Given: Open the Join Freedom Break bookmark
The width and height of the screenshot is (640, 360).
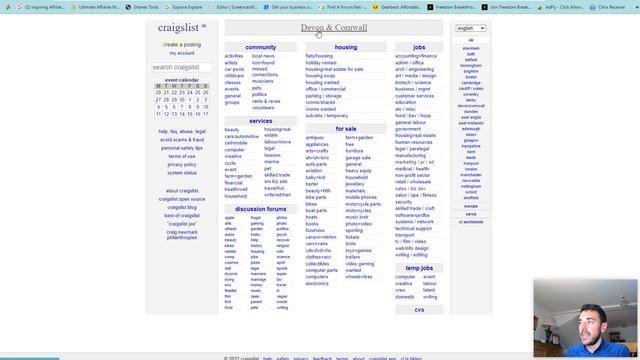Looking at the screenshot, I should (x=507, y=7).
